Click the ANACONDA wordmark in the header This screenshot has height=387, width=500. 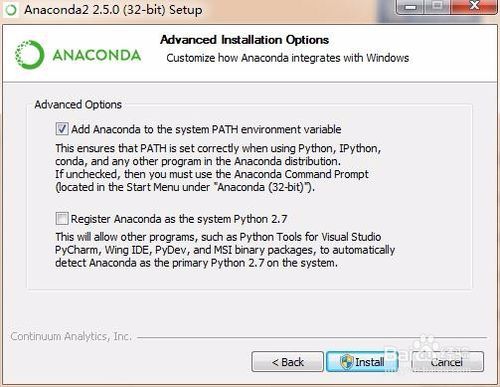click(97, 55)
